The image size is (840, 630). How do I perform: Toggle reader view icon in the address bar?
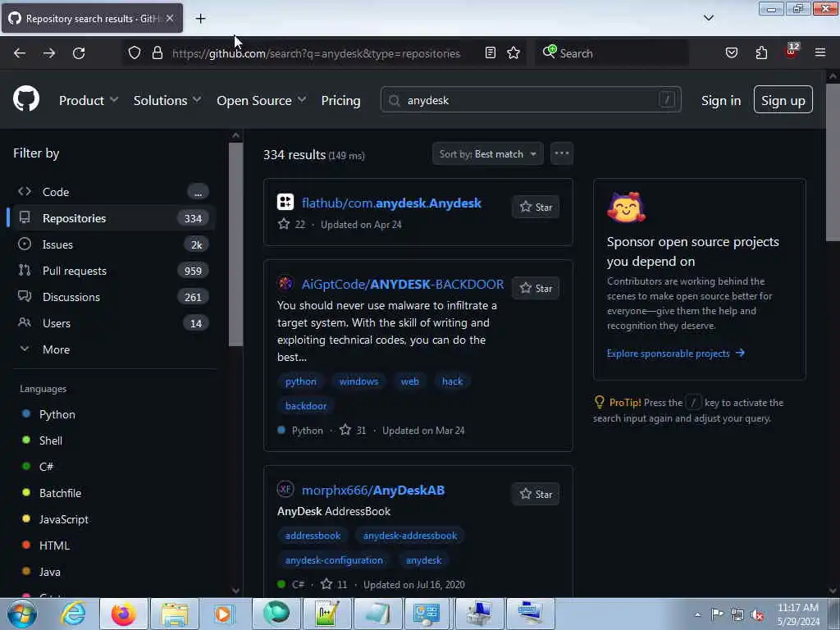click(x=491, y=52)
